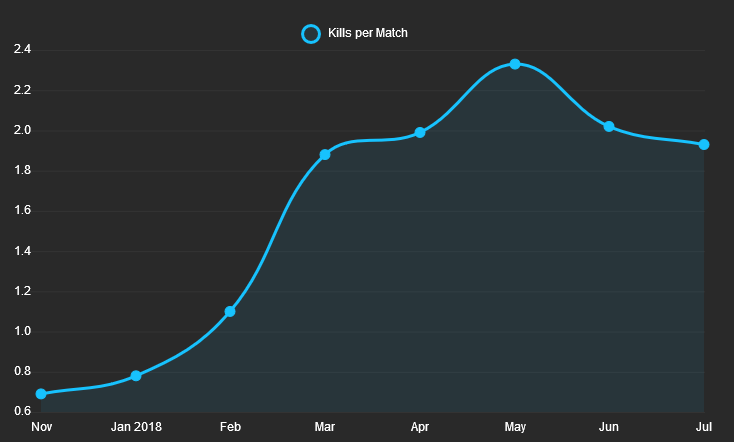Select the Feb data point
The image size is (734, 442).
coord(230,311)
